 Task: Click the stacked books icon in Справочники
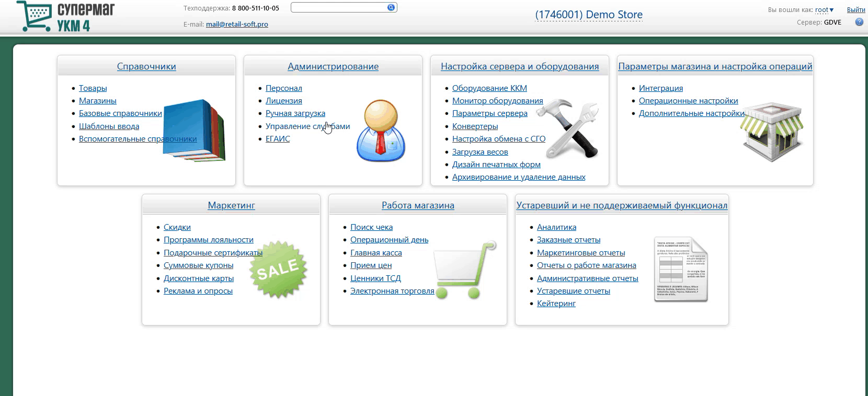(x=194, y=130)
